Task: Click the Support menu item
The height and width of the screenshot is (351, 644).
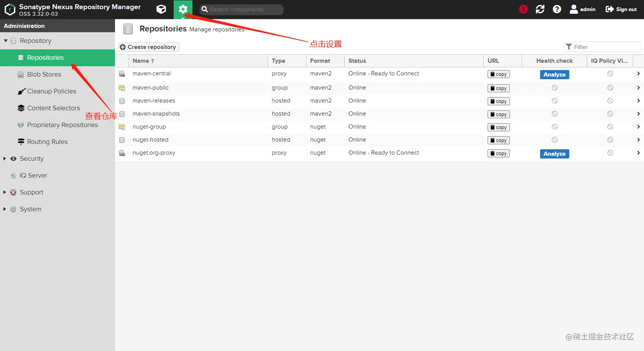Action: coord(32,192)
